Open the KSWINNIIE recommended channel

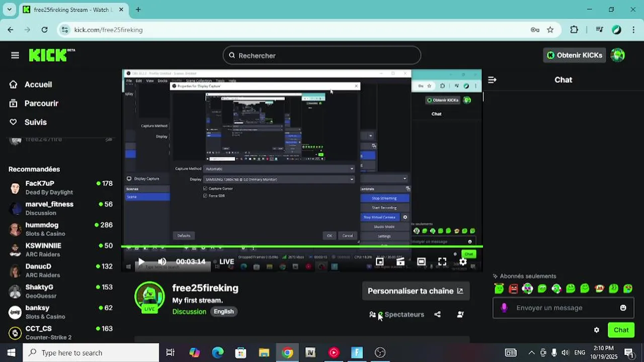pyautogui.click(x=60, y=250)
